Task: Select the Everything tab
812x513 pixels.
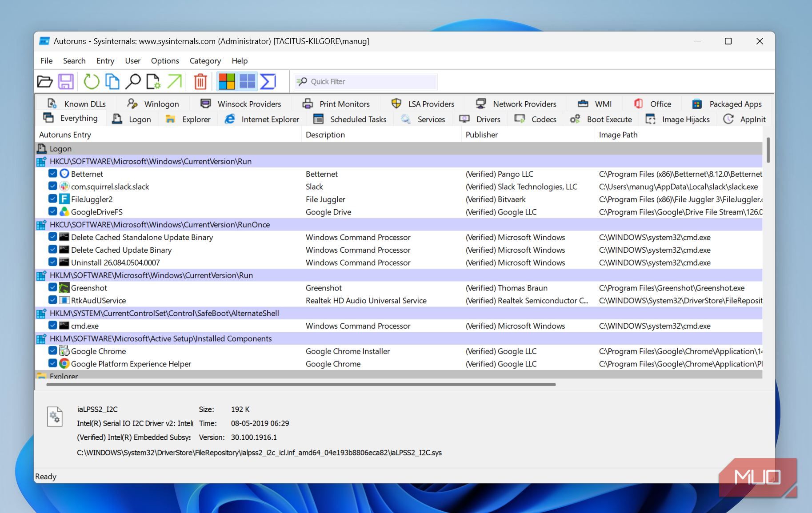Action: pos(70,118)
